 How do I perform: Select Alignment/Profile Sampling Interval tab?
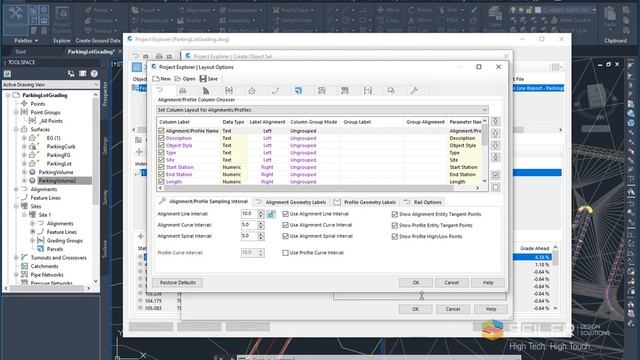(204, 202)
